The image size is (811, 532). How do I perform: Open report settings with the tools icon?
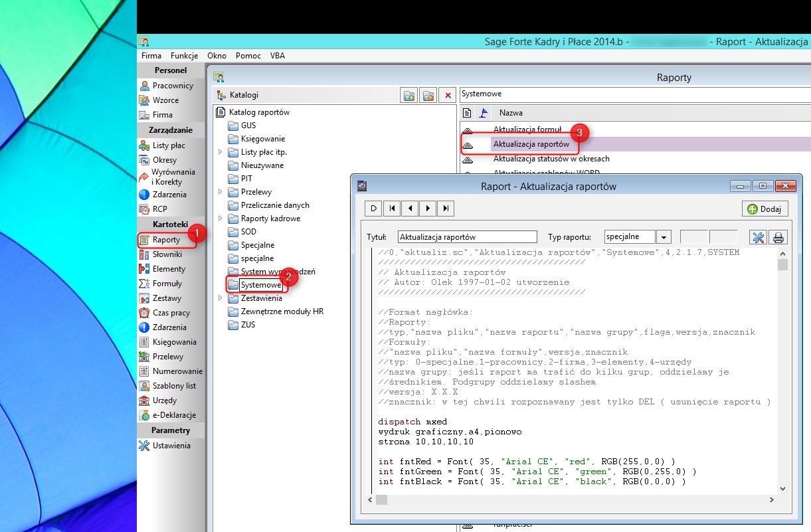point(758,237)
